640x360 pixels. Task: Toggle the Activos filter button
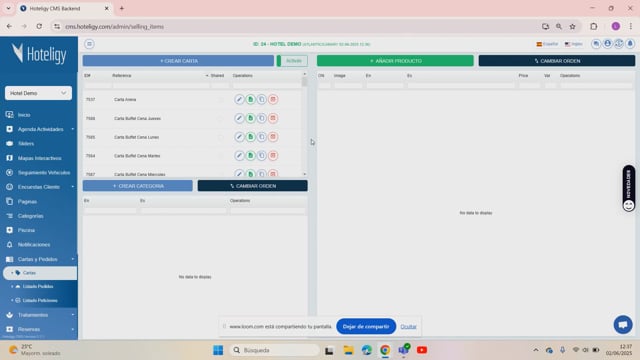pyautogui.click(x=292, y=61)
